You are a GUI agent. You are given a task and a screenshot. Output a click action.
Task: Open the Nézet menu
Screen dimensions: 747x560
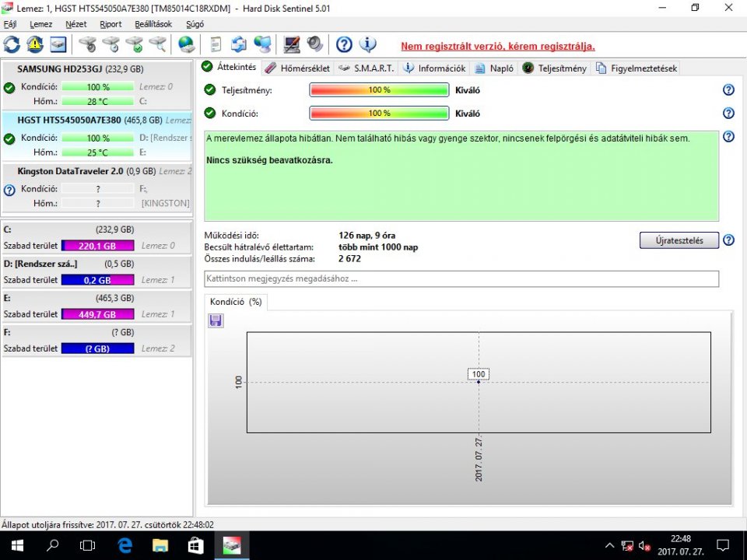pos(76,24)
